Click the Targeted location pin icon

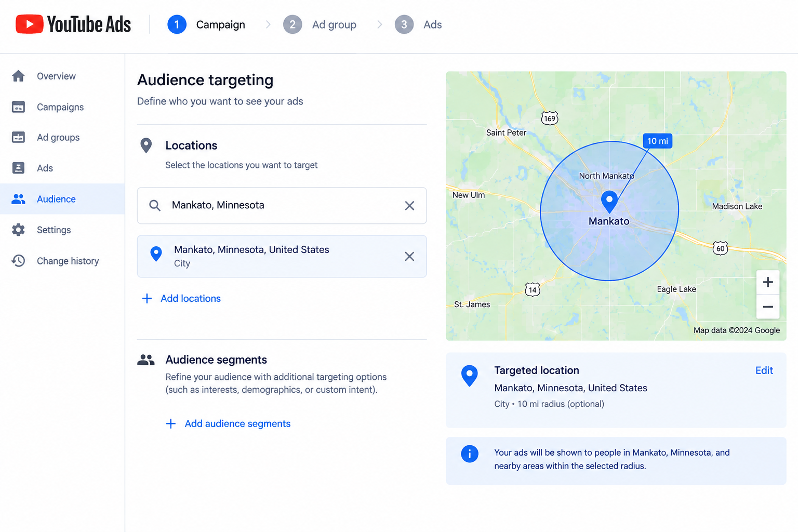coord(470,376)
